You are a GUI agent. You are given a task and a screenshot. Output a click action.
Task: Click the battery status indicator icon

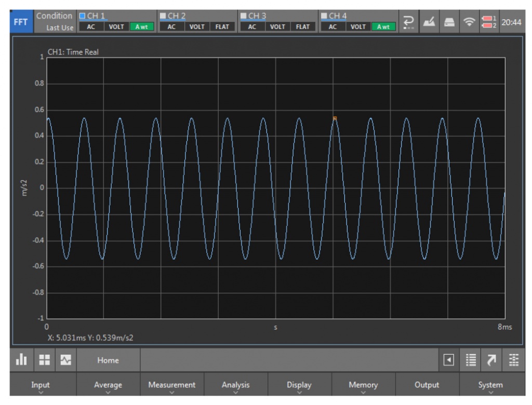[488, 21]
